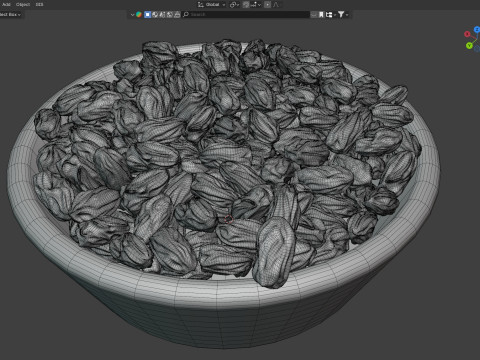This screenshot has height=360, width=480.
Task: Click the colorful circle icon
Action: pyautogui.click(x=139, y=15)
